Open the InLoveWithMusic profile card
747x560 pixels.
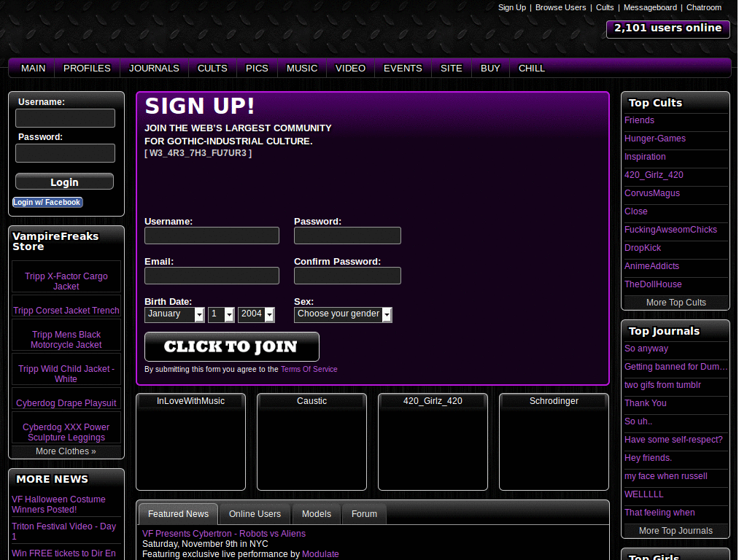[x=190, y=442]
